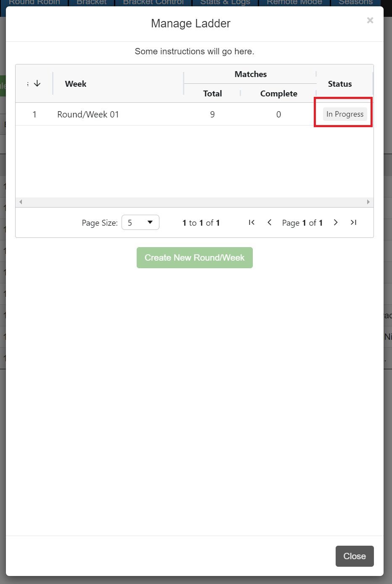Go to the next page of the table
392x584 pixels.
336,222
